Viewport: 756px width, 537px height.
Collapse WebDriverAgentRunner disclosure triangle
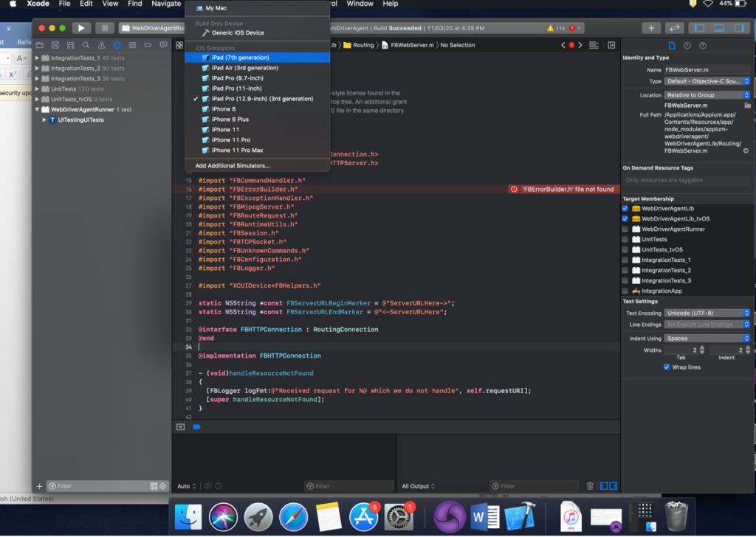point(37,109)
